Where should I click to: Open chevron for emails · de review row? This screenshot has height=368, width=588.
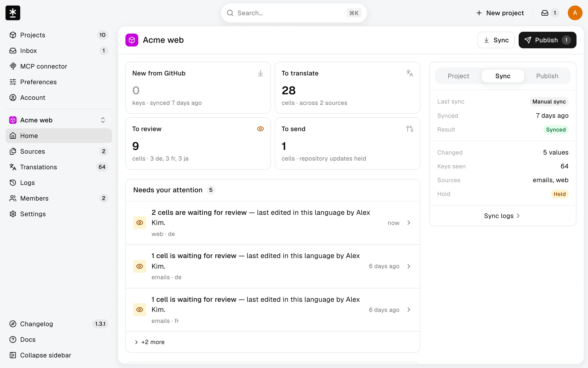point(409,266)
